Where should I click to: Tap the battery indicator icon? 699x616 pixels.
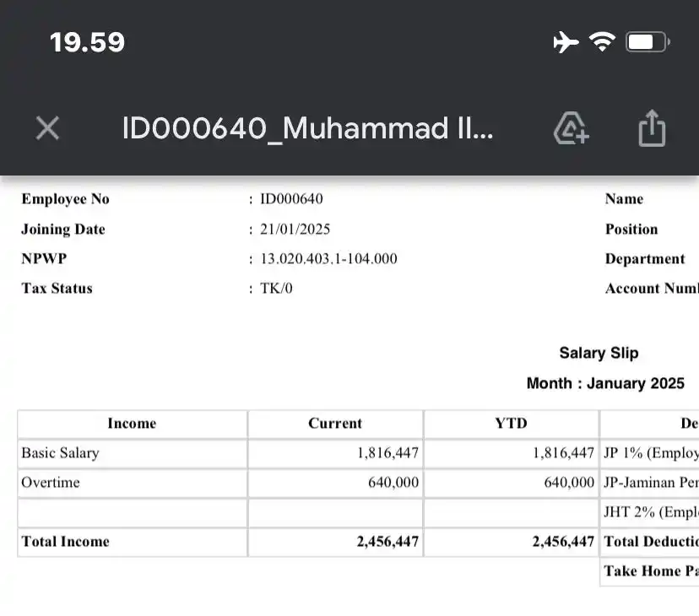648,42
